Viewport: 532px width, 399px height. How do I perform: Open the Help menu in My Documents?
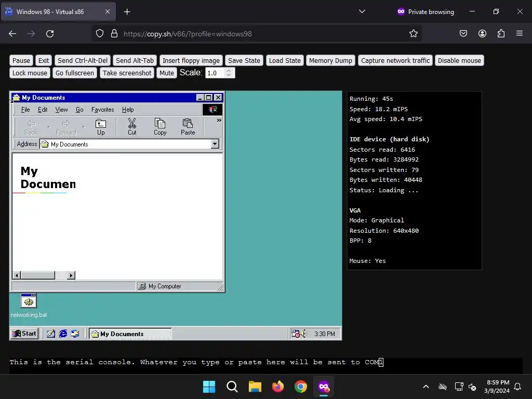tap(128, 110)
